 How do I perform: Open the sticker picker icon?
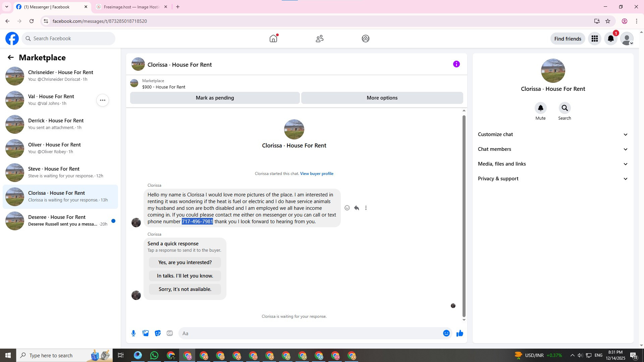[158, 333]
